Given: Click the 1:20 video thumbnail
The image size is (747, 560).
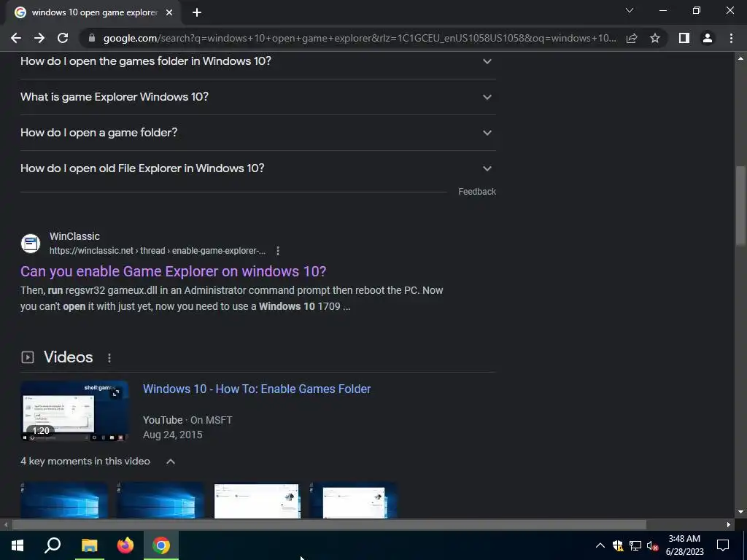Looking at the screenshot, I should [x=74, y=411].
